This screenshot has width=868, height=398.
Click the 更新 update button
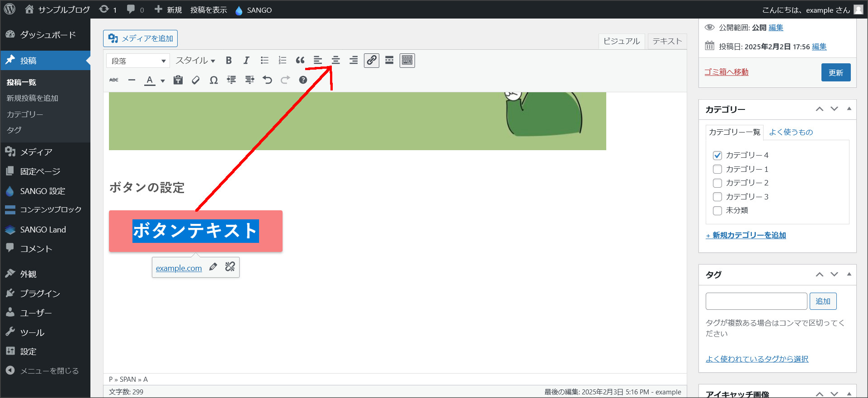pyautogui.click(x=835, y=72)
